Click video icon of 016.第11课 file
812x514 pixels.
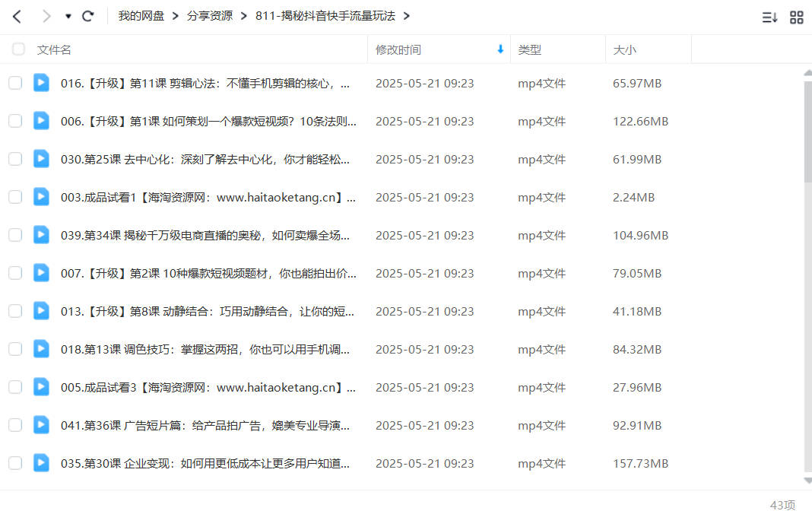pyautogui.click(x=41, y=82)
